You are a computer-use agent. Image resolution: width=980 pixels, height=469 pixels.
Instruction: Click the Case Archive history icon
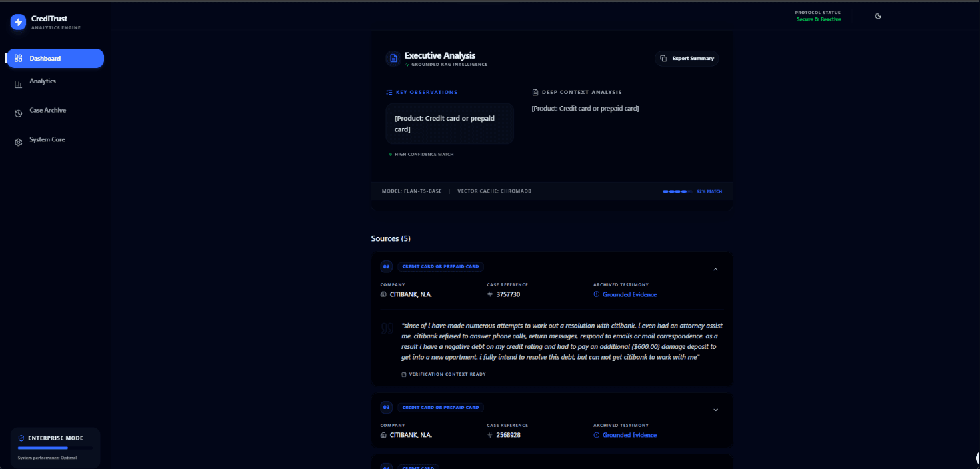pyautogui.click(x=19, y=113)
